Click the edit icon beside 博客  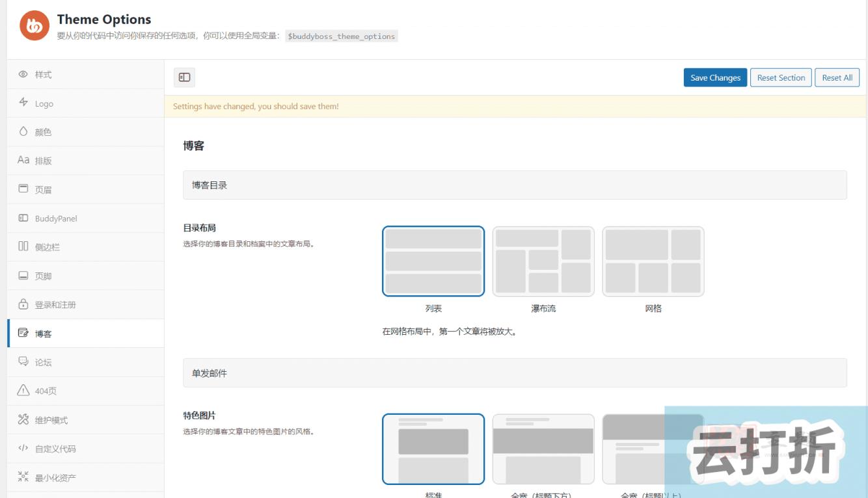(x=23, y=333)
